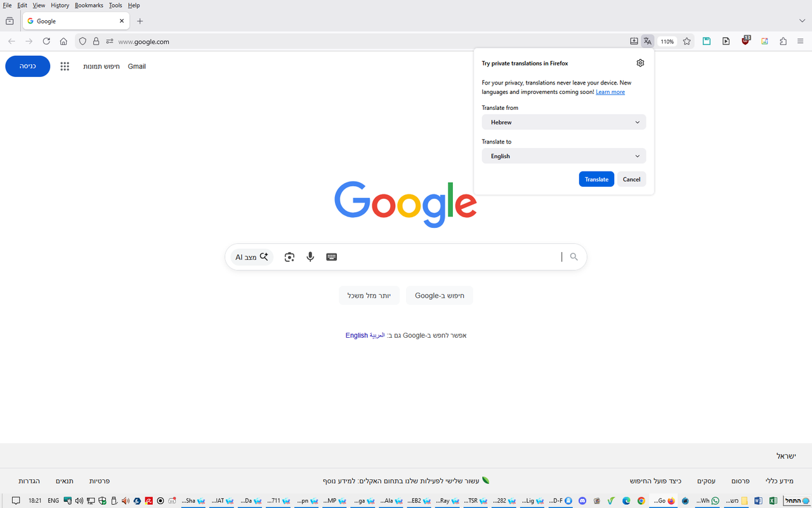
Task: Click the חיפוש ב-Google search button
Action: coord(440,295)
